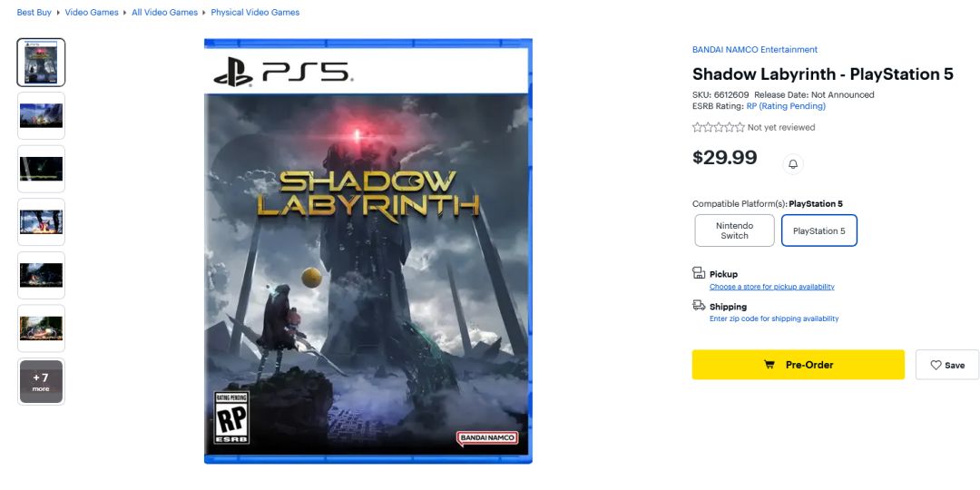Click RP (Rating Pending) ESRB link

(x=786, y=106)
